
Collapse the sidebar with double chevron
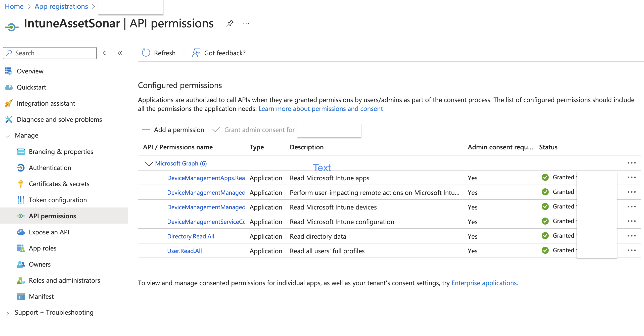pyautogui.click(x=120, y=53)
